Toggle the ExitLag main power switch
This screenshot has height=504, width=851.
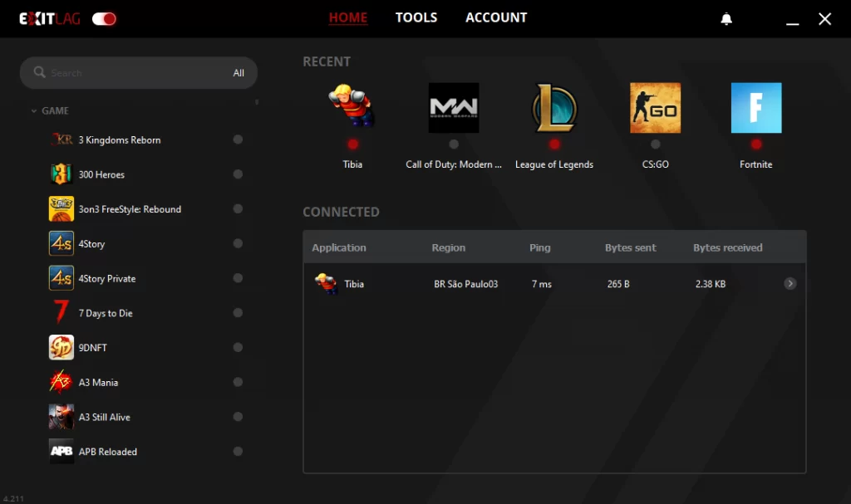point(104,18)
